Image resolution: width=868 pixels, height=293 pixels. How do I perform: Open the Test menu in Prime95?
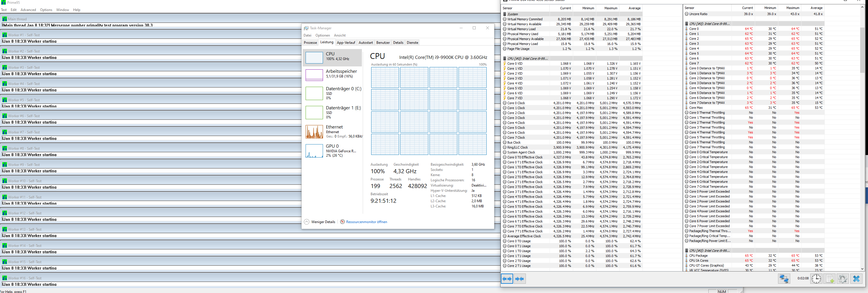[4, 10]
